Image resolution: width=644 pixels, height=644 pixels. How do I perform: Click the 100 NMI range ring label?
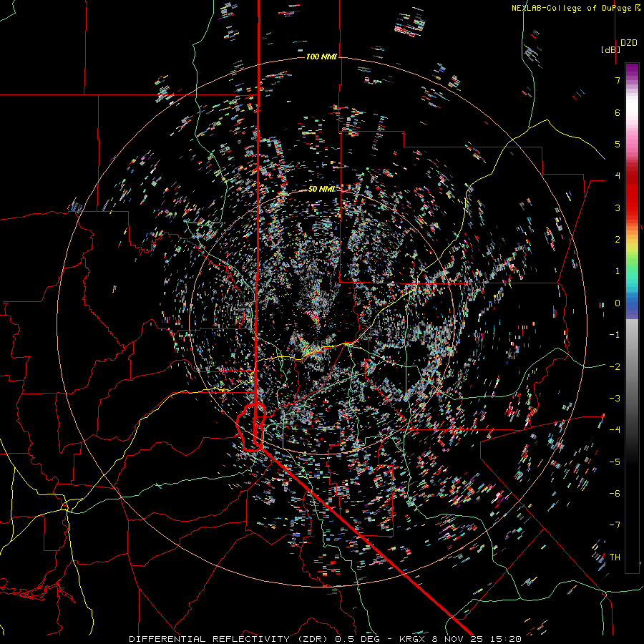click(321, 57)
